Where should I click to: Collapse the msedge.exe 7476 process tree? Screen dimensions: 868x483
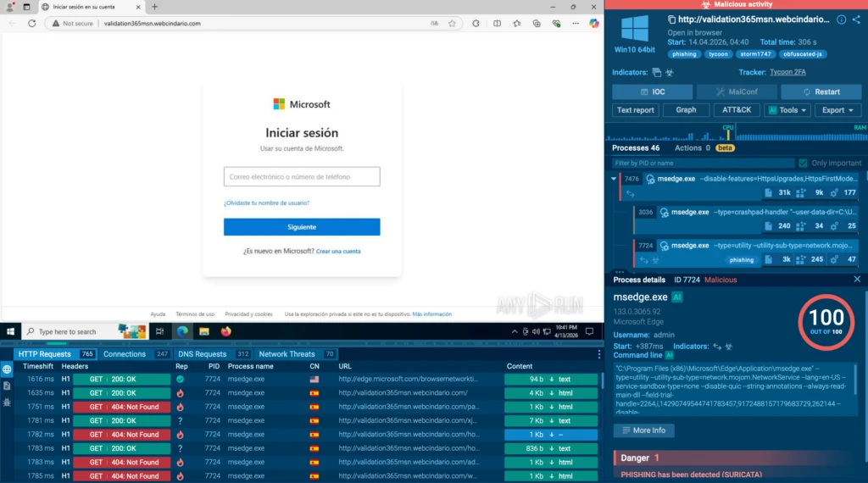click(x=614, y=179)
